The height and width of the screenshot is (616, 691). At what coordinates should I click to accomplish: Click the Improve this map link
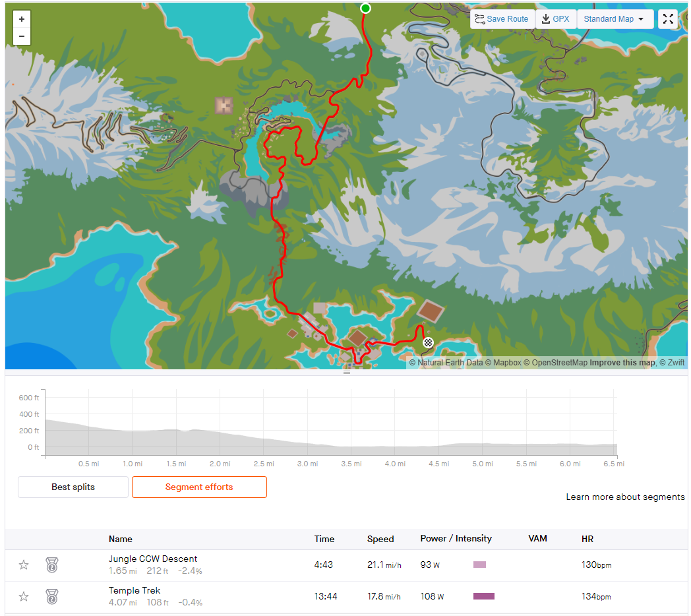pyautogui.click(x=622, y=363)
